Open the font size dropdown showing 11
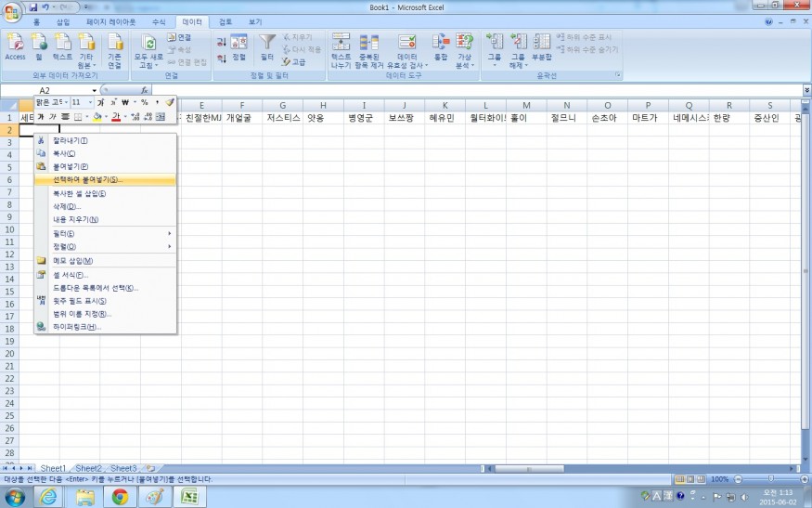 pyautogui.click(x=89, y=102)
